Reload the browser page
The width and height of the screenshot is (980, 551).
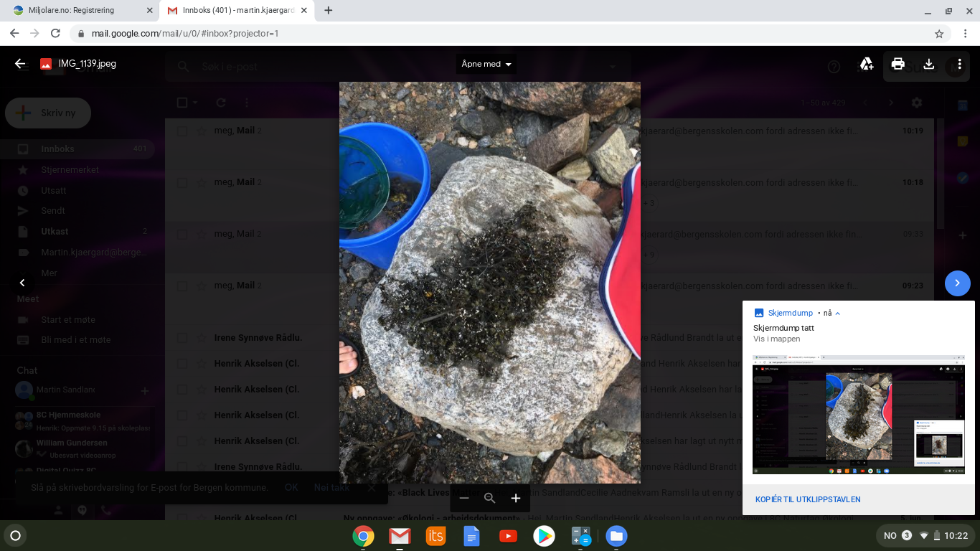55,33
